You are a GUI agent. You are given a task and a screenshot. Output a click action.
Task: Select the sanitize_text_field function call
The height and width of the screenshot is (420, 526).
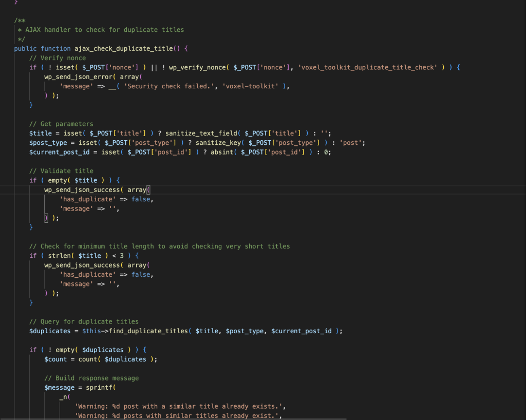(x=201, y=133)
